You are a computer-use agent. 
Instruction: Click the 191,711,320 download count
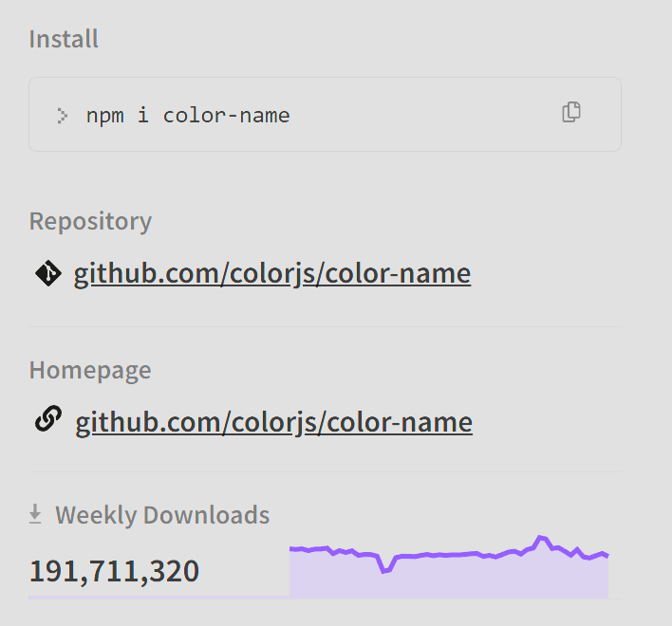[x=114, y=571]
